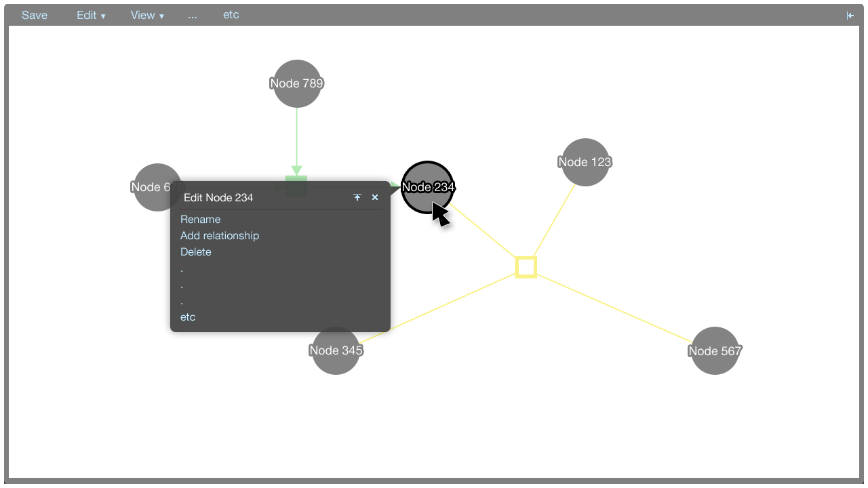Viewport: 868px width, 488px height.
Task: Click the Save button in toolbar
Action: tap(35, 15)
